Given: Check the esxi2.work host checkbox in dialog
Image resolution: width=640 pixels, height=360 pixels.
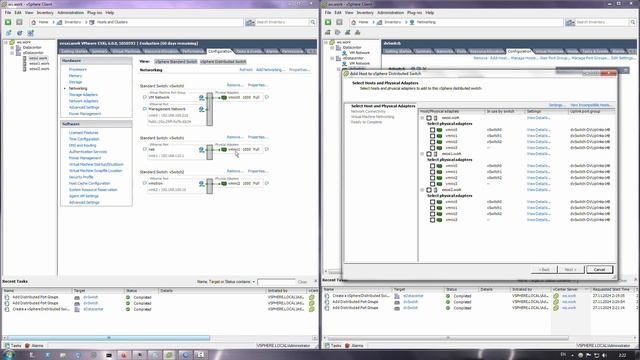Looking at the screenshot, I should [x=429, y=190].
